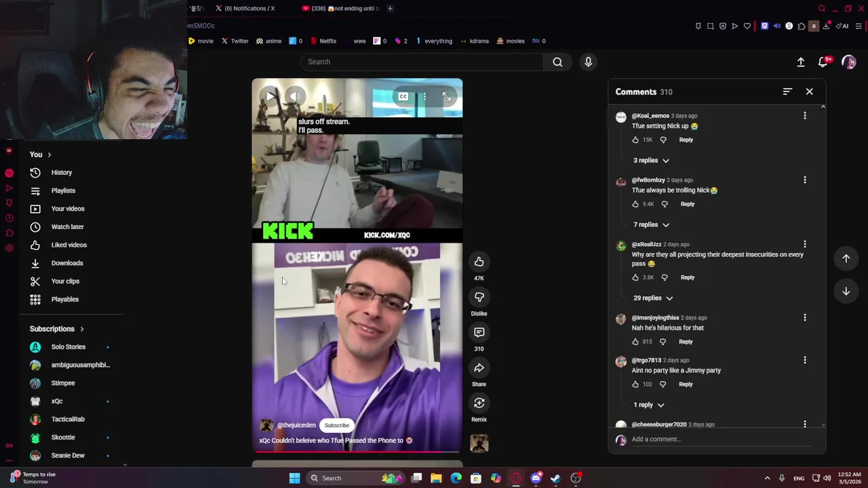Toggle closed captions on the short
Viewport: 868px width, 488px height.
[403, 97]
